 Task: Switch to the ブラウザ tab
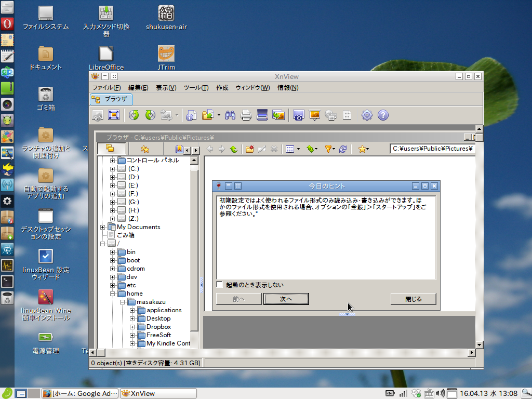(x=111, y=99)
